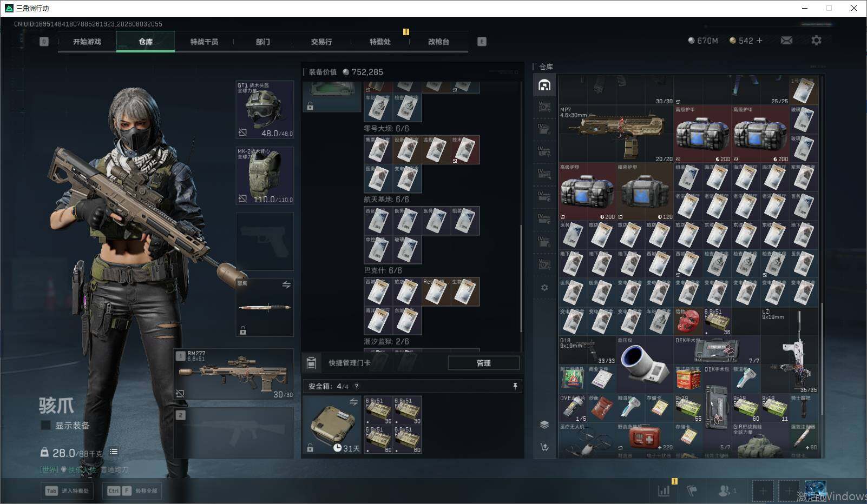
Task: Click the swap icon on the knife slot
Action: pos(286,285)
